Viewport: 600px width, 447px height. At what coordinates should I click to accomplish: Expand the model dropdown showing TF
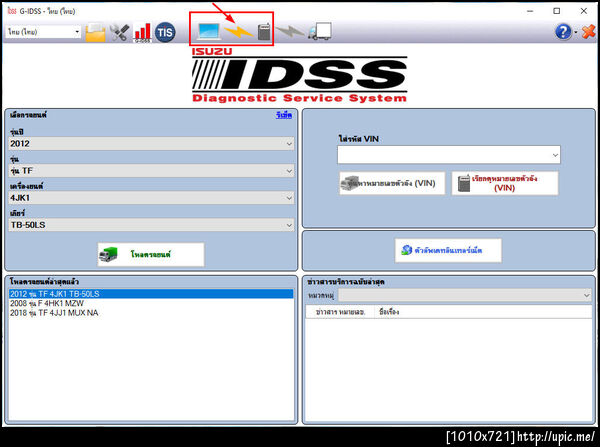[151, 171]
